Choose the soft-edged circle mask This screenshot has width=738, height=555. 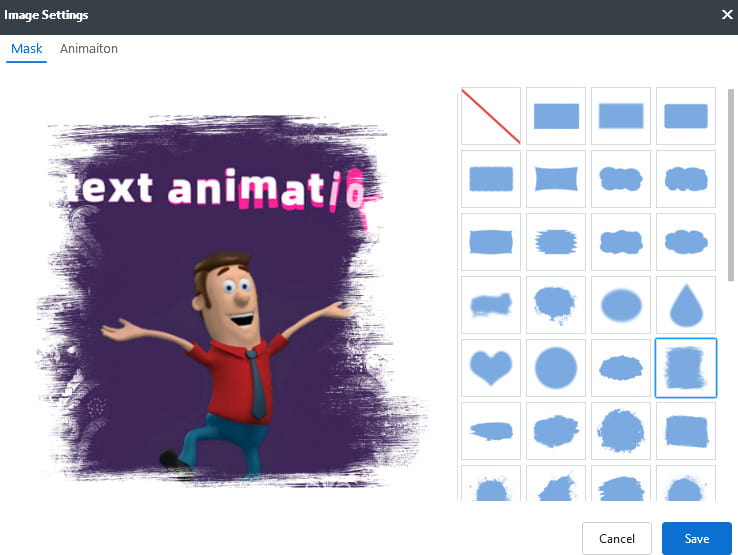pyautogui.click(x=556, y=368)
